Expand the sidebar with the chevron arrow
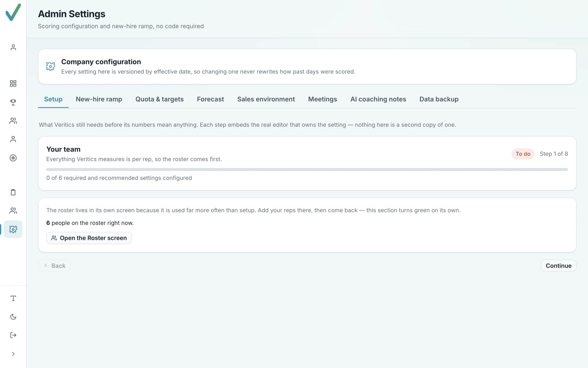Image resolution: width=588 pixels, height=368 pixels. [x=13, y=354]
